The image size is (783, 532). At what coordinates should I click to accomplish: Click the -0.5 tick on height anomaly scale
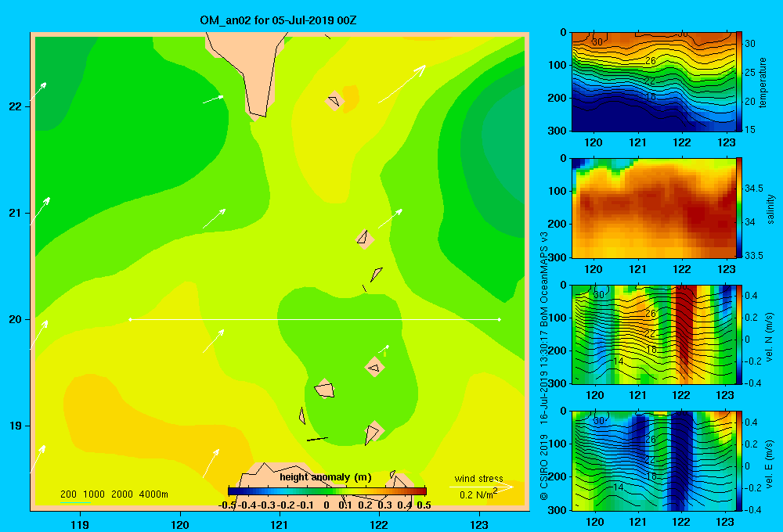pos(227,505)
